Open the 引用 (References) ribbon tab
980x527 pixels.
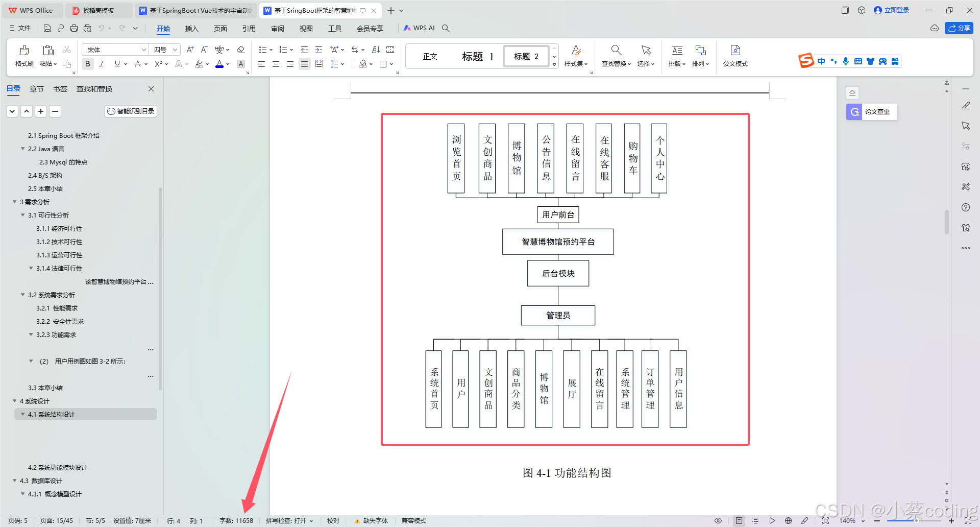249,29
